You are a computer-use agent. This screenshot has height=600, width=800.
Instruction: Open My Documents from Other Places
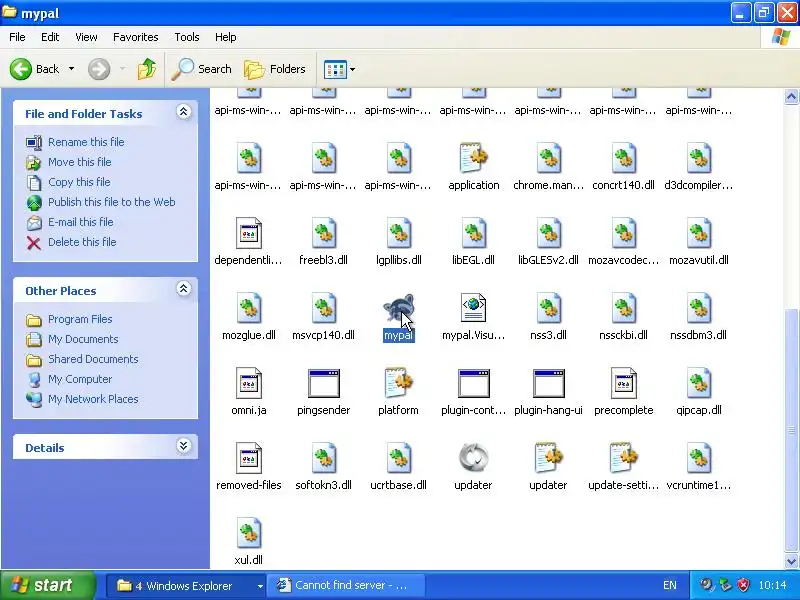point(83,339)
